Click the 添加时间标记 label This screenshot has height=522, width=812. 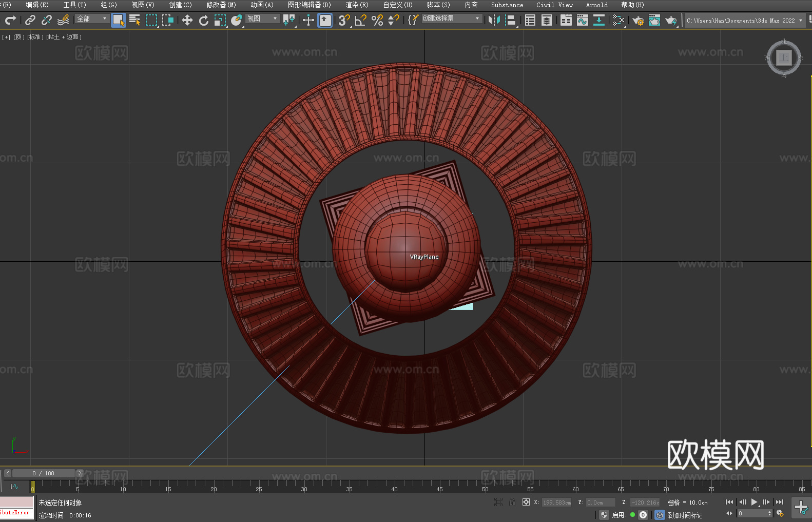(x=684, y=515)
